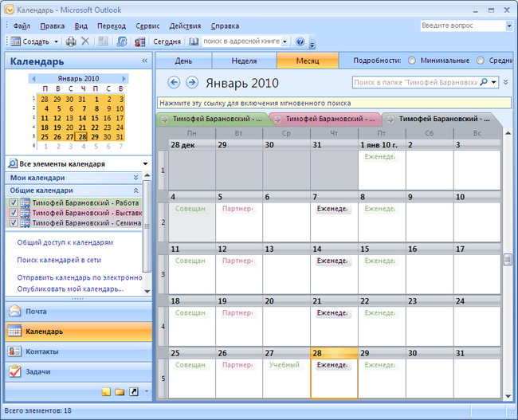Open the 'Все элементы календаря' dropdown
The image size is (518, 420).
tap(145, 163)
